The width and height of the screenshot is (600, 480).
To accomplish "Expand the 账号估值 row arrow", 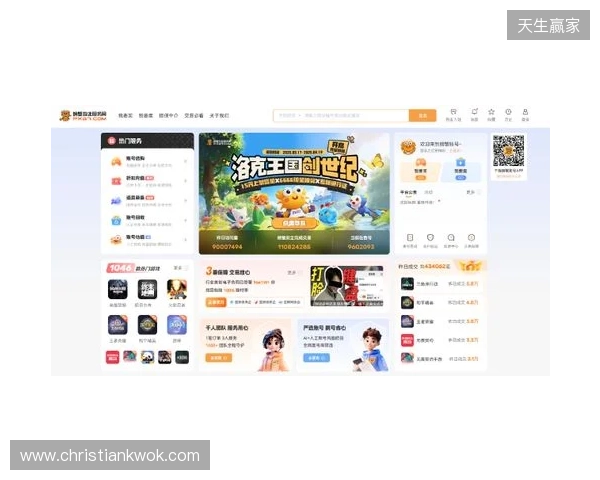I will tap(186, 240).
